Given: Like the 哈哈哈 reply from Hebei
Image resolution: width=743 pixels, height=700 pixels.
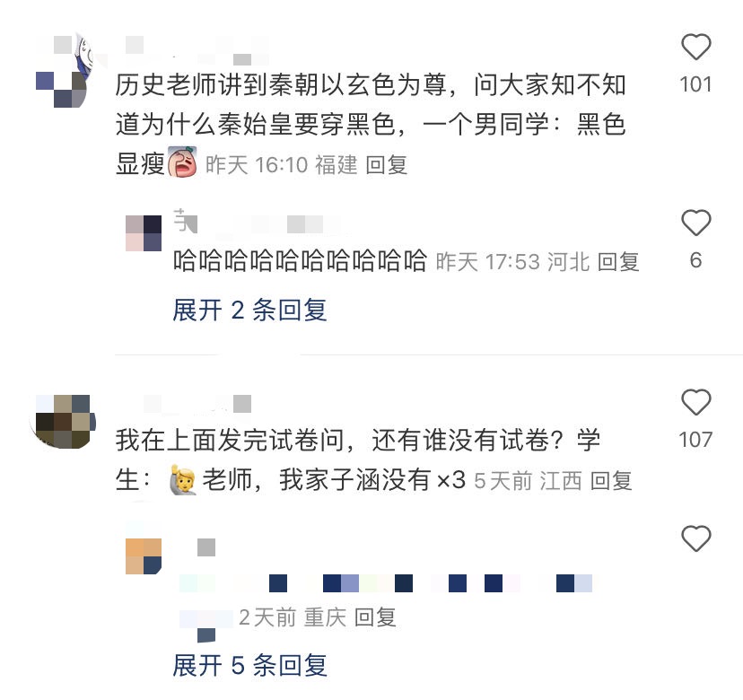Looking at the screenshot, I should click(x=695, y=223).
